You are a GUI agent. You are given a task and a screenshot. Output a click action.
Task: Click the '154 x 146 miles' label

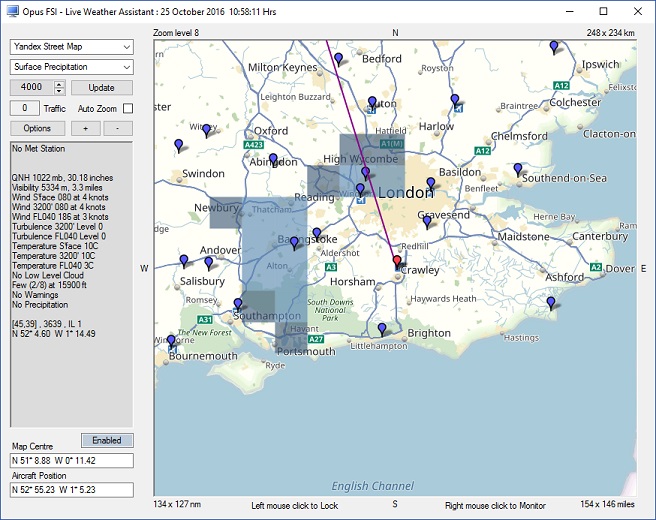tap(607, 505)
